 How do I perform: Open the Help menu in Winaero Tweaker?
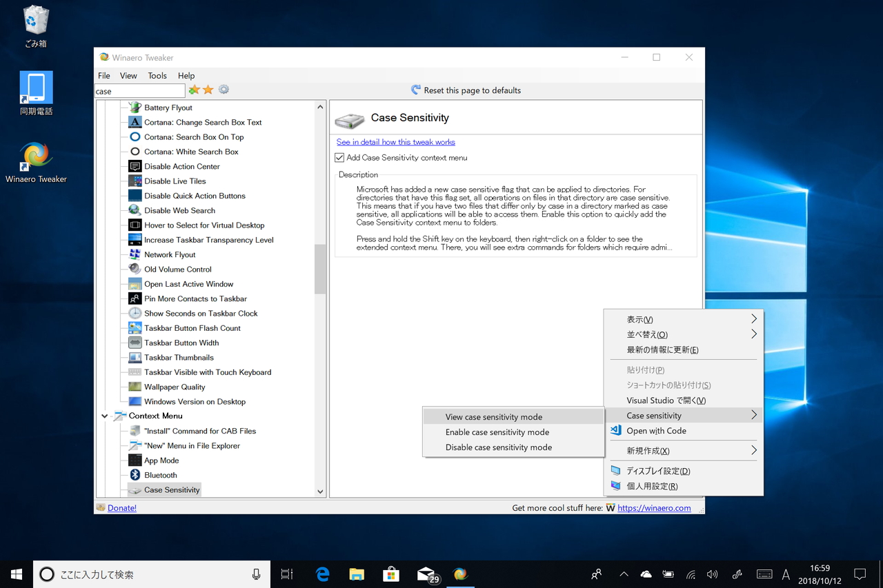pos(186,76)
